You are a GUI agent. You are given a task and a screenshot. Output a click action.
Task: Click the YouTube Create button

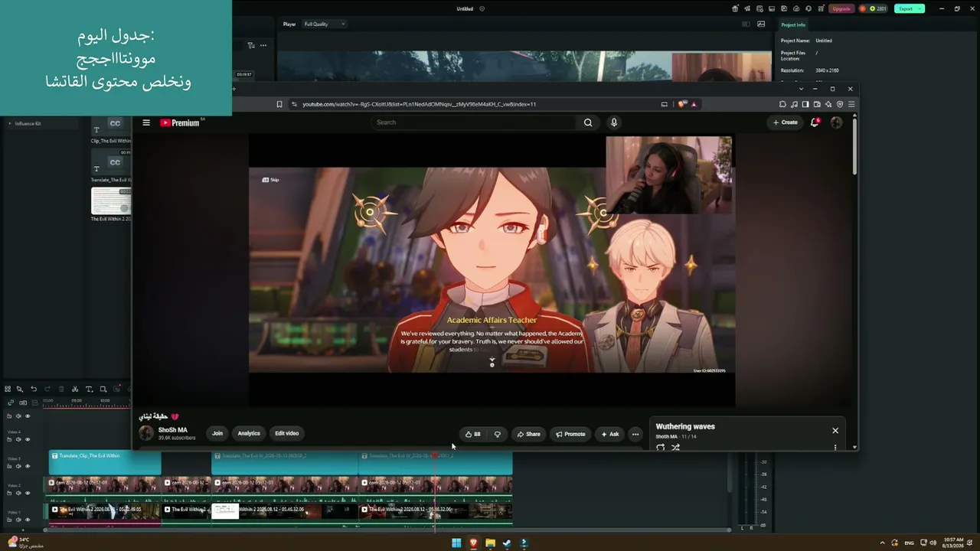point(785,122)
